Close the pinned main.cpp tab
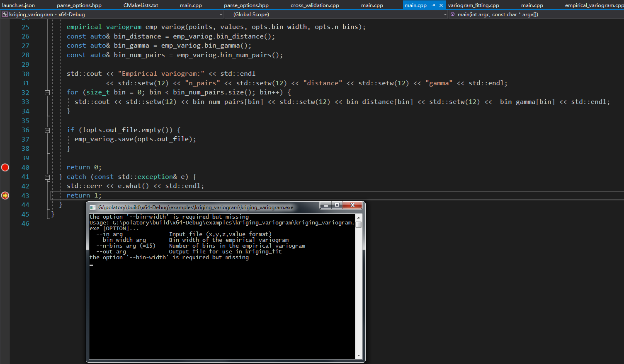The height and width of the screenshot is (364, 624). [441, 5]
